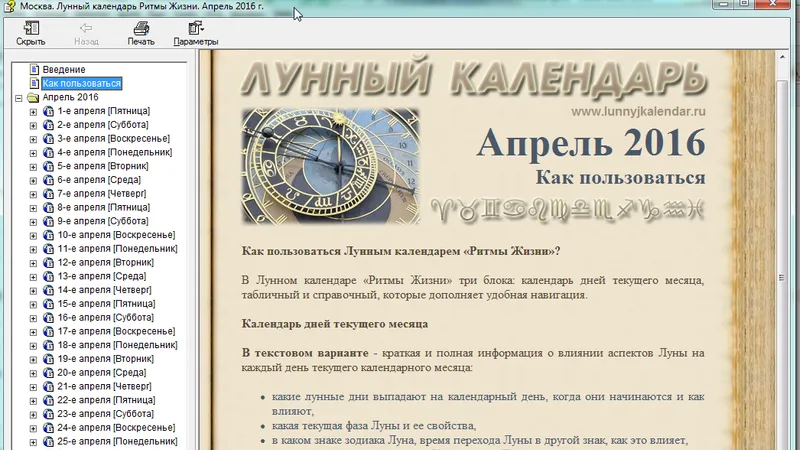800x450 pixels.
Task: Close the calendar window
Action: (772, 4)
